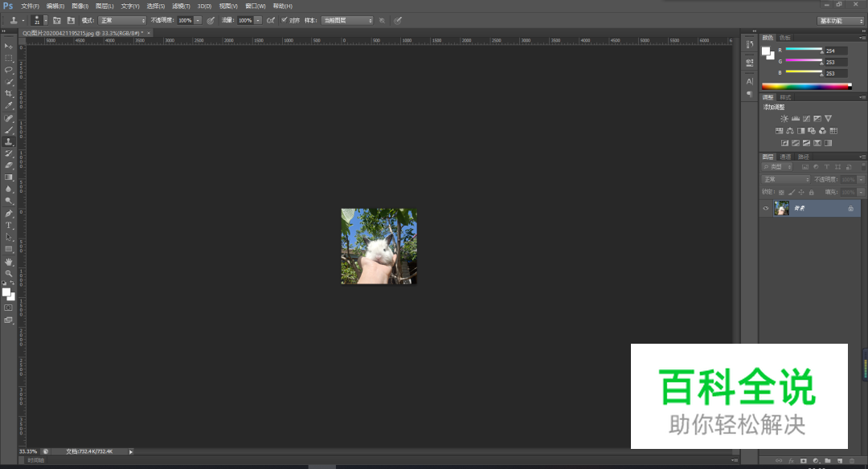Image resolution: width=868 pixels, height=469 pixels.
Task: Toggle Quick Mask mode
Action: 9,308
